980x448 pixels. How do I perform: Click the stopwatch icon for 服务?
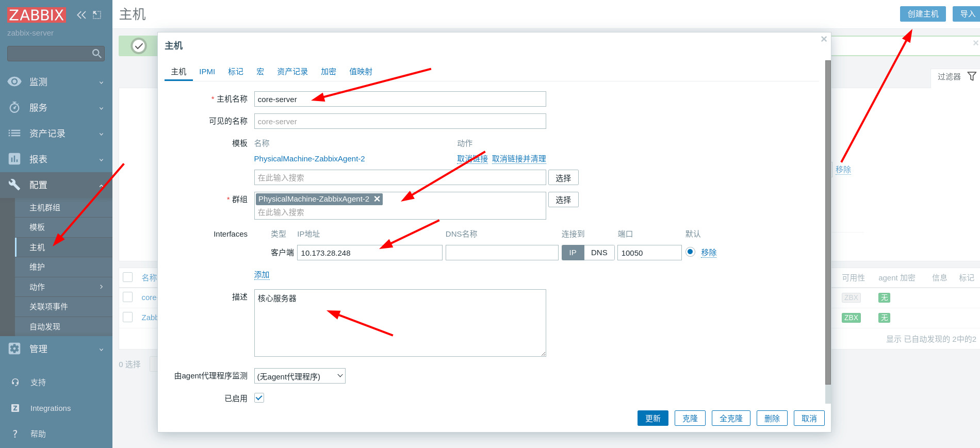[14, 107]
